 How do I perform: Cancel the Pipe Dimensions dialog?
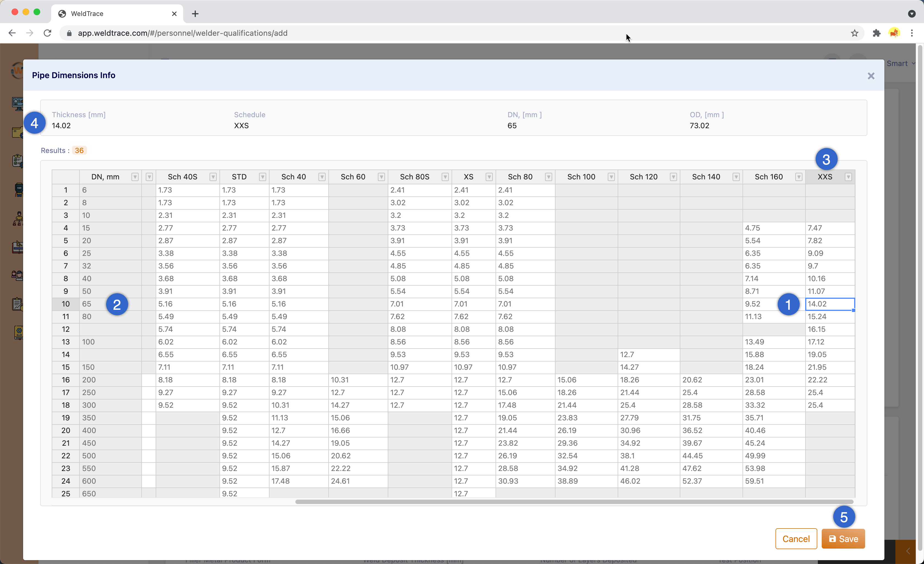pos(796,539)
